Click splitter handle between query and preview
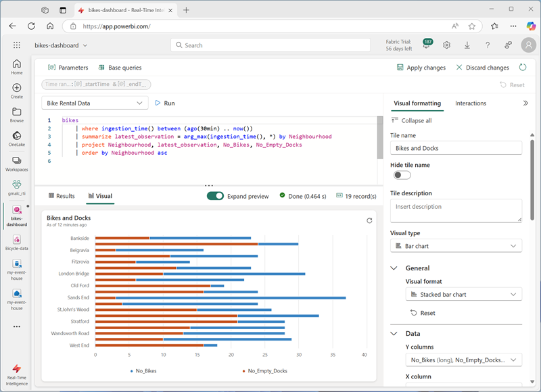541x392 pixels. click(x=209, y=185)
